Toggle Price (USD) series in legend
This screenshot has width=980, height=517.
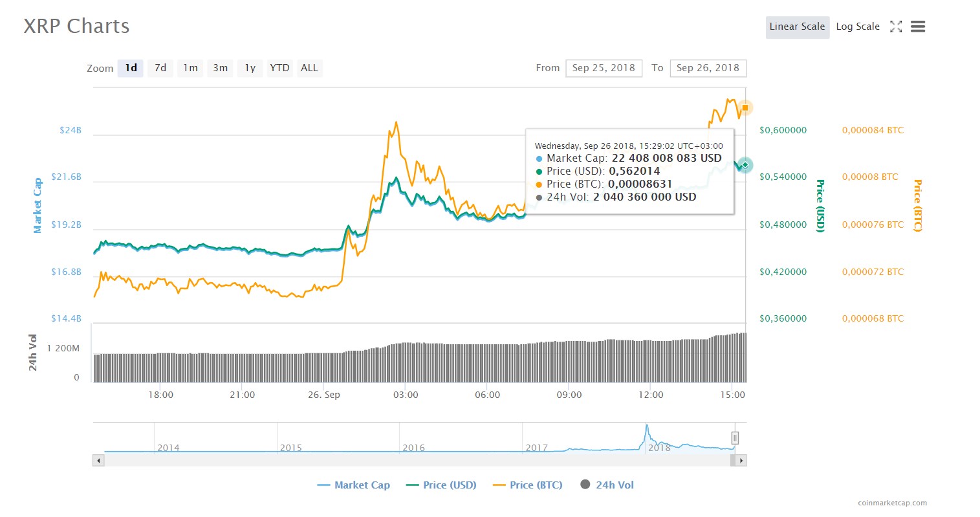tap(441, 485)
